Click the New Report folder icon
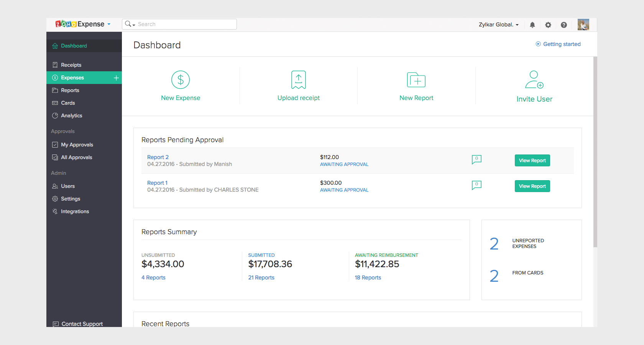Image resolution: width=644 pixels, height=345 pixels. point(416,80)
